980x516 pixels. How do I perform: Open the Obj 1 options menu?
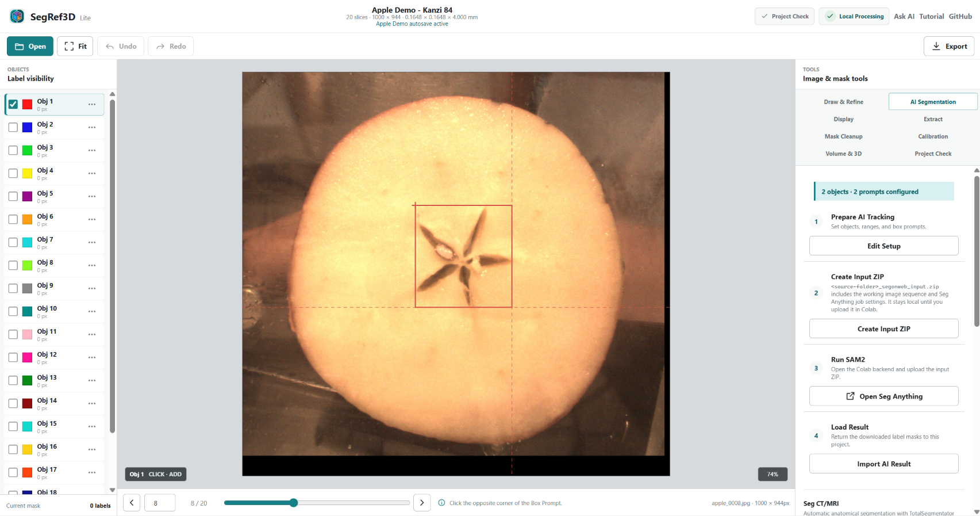pyautogui.click(x=92, y=104)
